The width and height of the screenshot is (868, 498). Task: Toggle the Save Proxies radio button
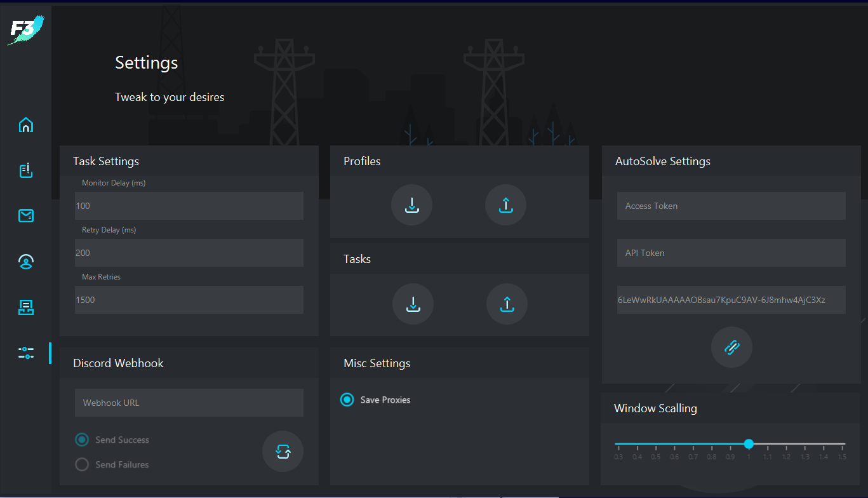point(347,400)
